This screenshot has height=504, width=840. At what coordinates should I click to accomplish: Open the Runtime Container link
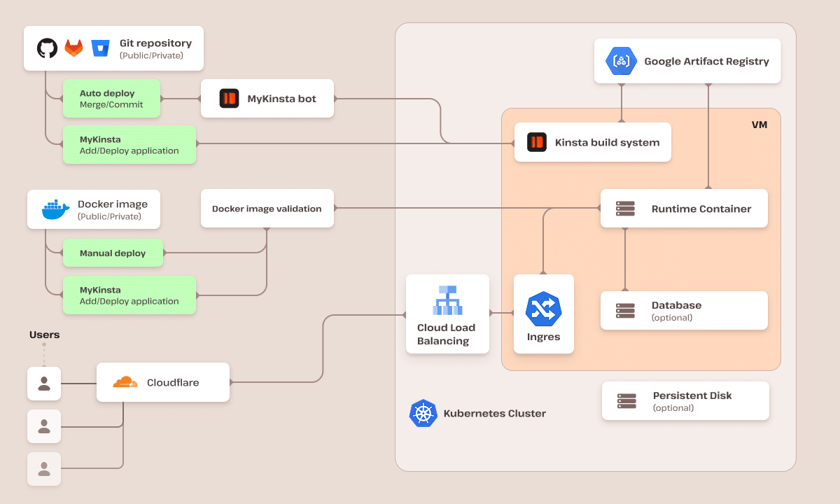tap(684, 208)
